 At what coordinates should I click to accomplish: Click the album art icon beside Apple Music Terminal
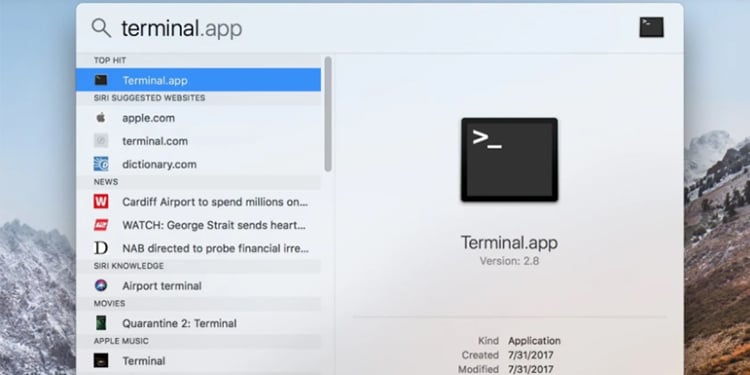click(101, 361)
